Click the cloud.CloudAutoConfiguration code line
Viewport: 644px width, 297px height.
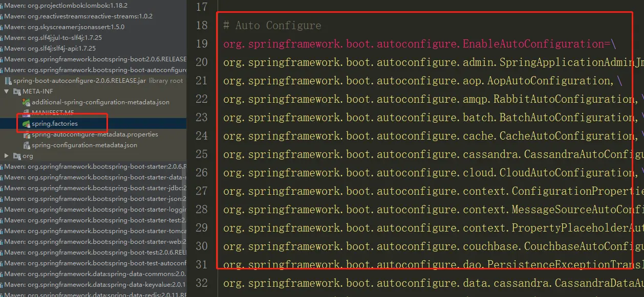pyautogui.click(x=434, y=173)
